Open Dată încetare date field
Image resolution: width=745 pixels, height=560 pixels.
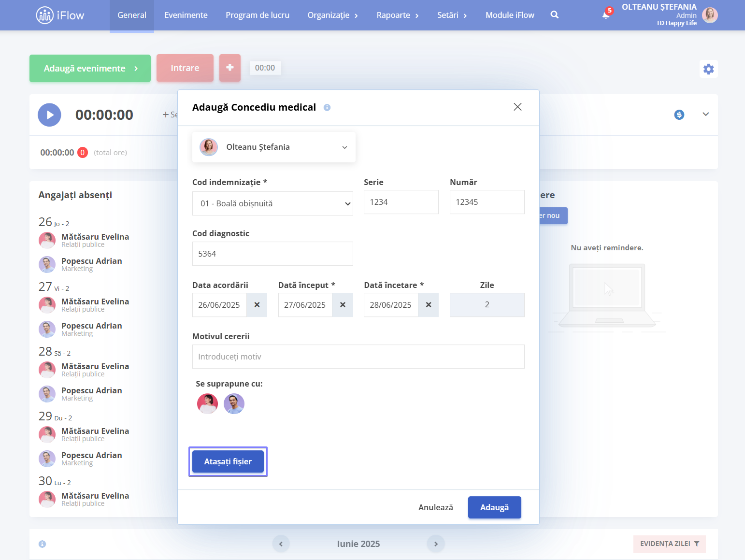pyautogui.click(x=391, y=305)
